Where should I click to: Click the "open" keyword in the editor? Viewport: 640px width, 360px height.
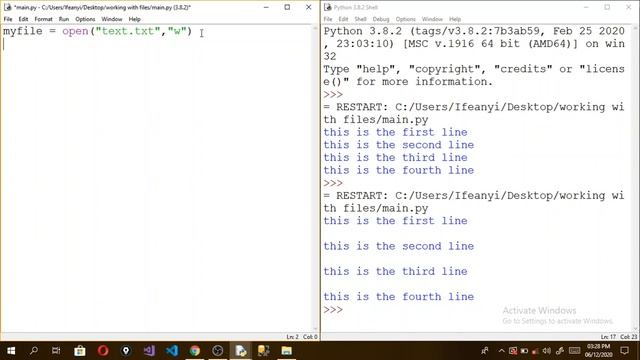(76, 31)
